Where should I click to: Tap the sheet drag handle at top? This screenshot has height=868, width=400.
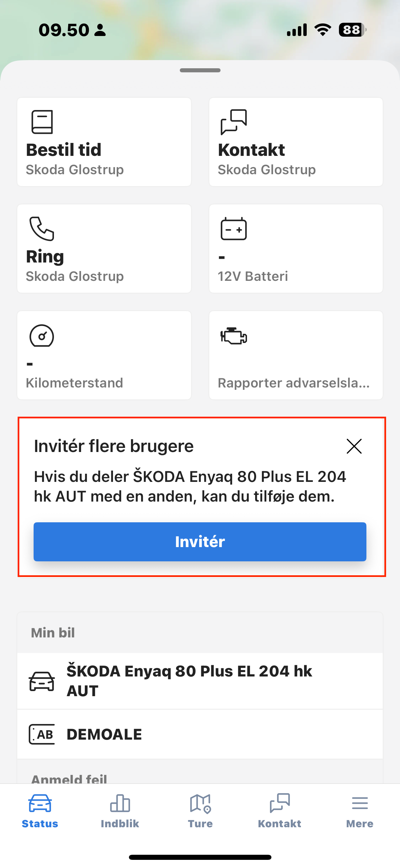point(200,70)
